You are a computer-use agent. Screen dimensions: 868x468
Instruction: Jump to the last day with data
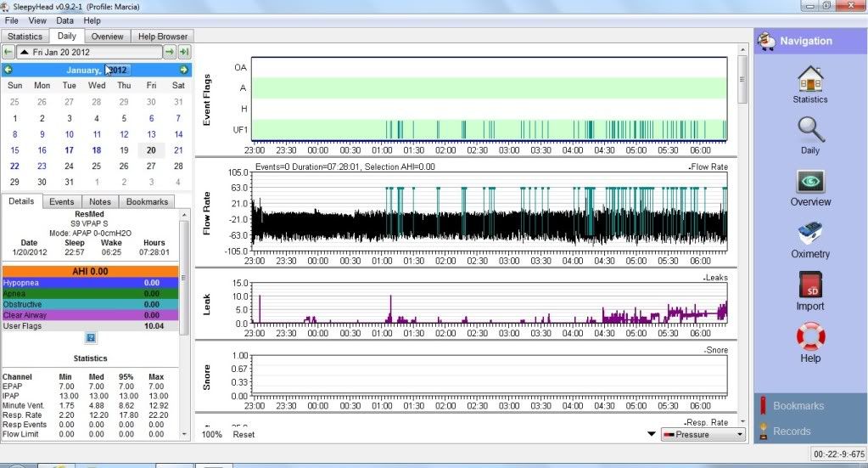184,52
